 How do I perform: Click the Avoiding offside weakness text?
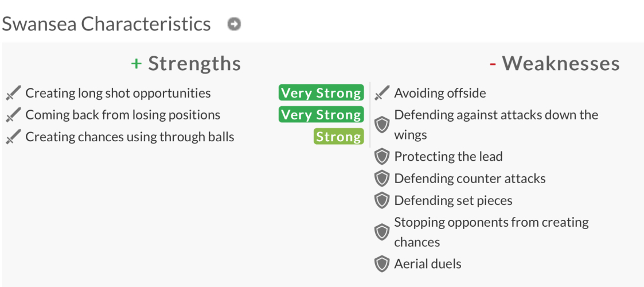click(x=440, y=93)
